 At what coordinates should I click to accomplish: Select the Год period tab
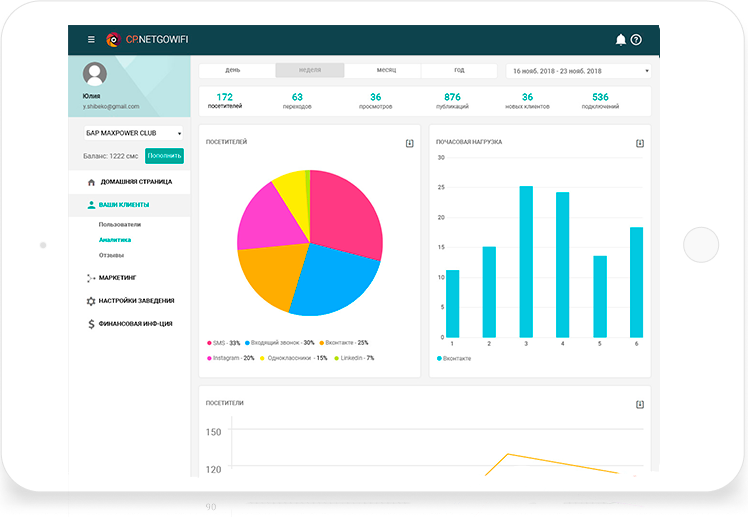(459, 71)
